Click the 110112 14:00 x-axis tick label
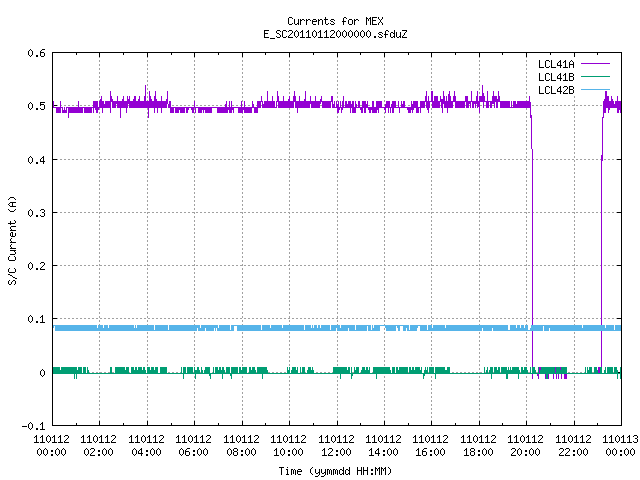 point(383,446)
